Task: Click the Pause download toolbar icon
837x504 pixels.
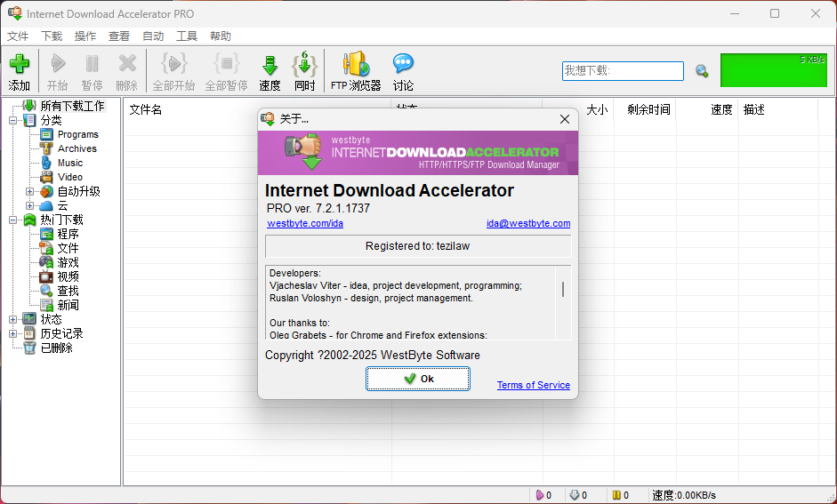Action: [x=92, y=64]
